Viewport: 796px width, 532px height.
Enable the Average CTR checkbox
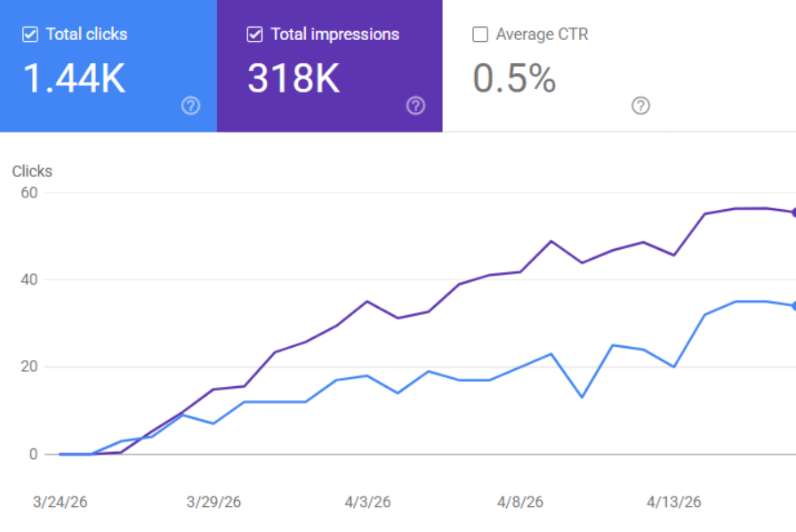[480, 35]
